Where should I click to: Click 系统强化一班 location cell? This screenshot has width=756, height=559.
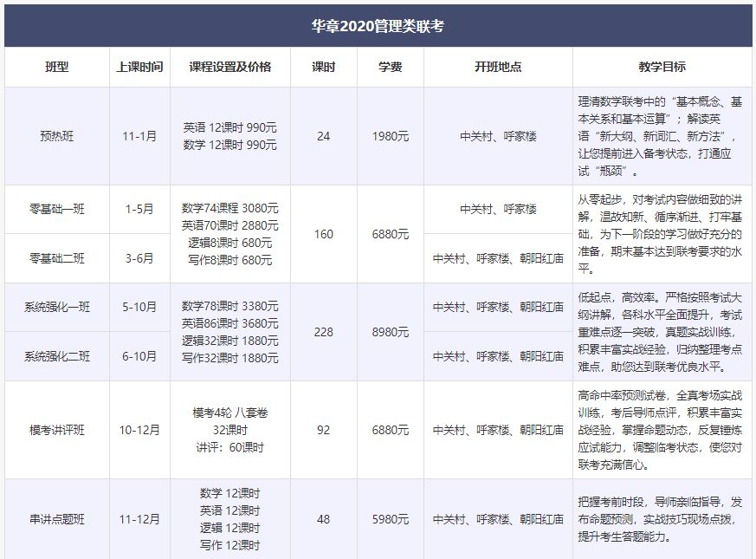498,307
